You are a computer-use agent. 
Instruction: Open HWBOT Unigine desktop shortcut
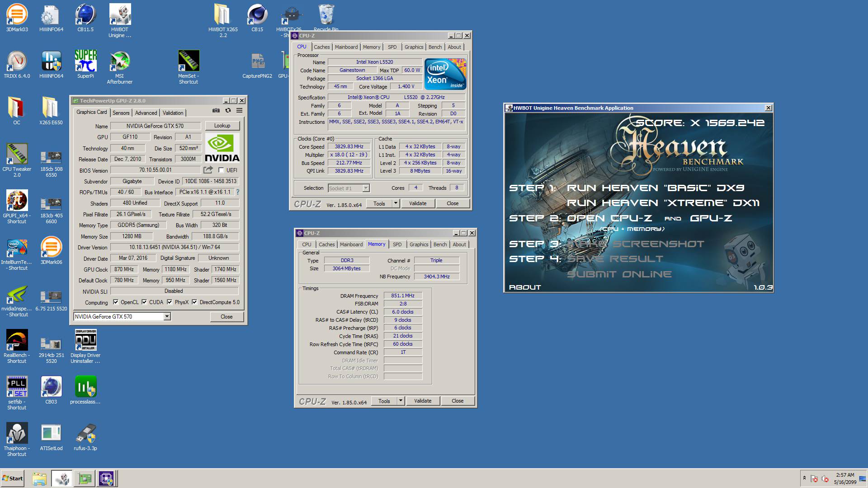pyautogui.click(x=120, y=21)
